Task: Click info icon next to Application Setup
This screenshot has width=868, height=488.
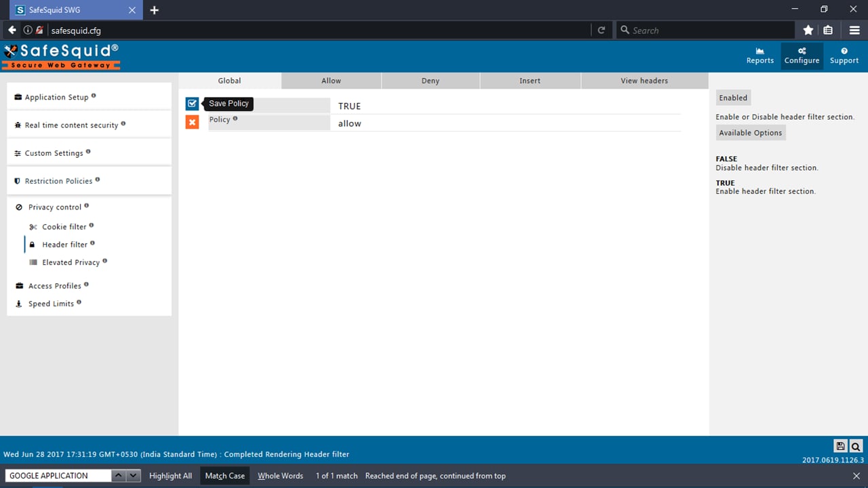Action: point(94,96)
